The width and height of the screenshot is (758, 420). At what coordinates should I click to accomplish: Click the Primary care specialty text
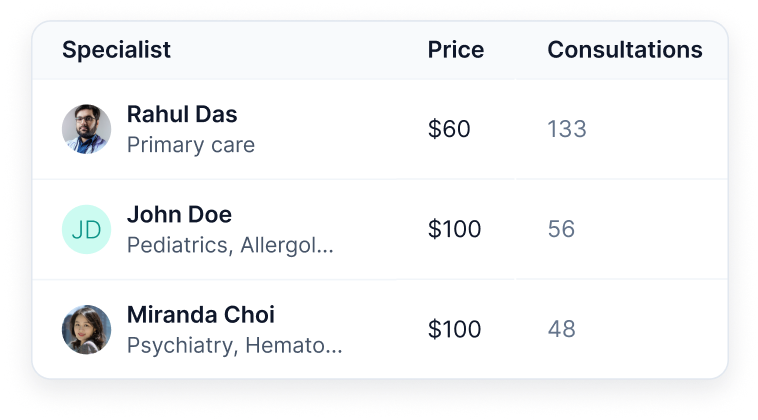(x=191, y=145)
